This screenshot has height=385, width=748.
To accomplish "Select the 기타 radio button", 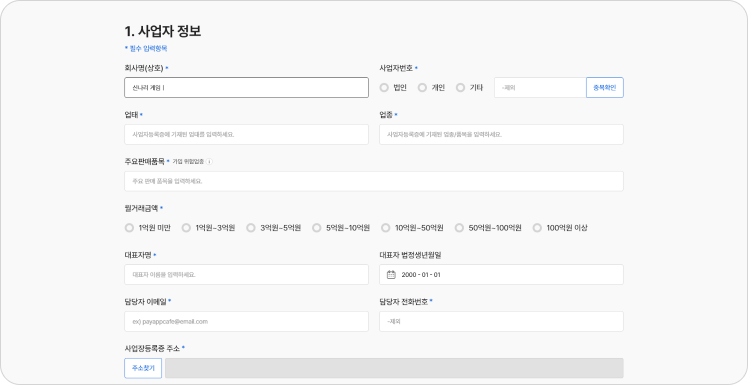I will 460,88.
